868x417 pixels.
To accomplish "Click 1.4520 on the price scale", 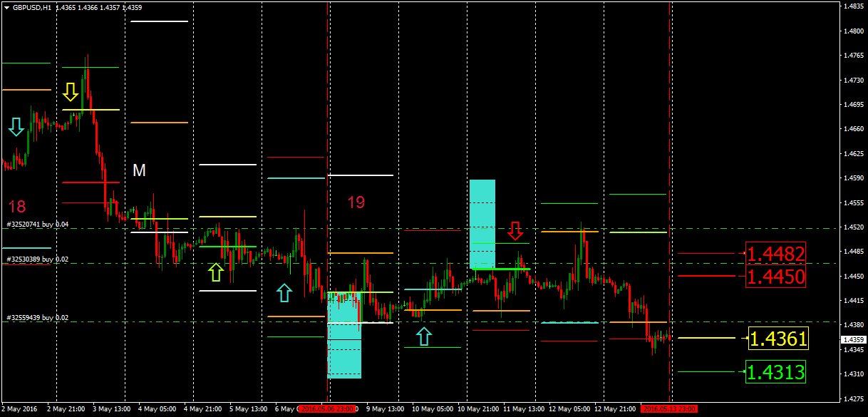I will coord(854,227).
